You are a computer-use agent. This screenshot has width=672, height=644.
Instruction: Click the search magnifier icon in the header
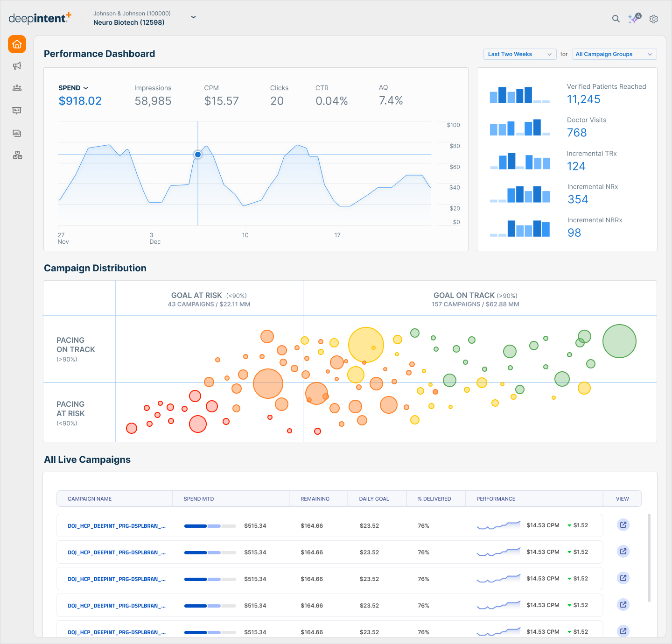pos(616,19)
